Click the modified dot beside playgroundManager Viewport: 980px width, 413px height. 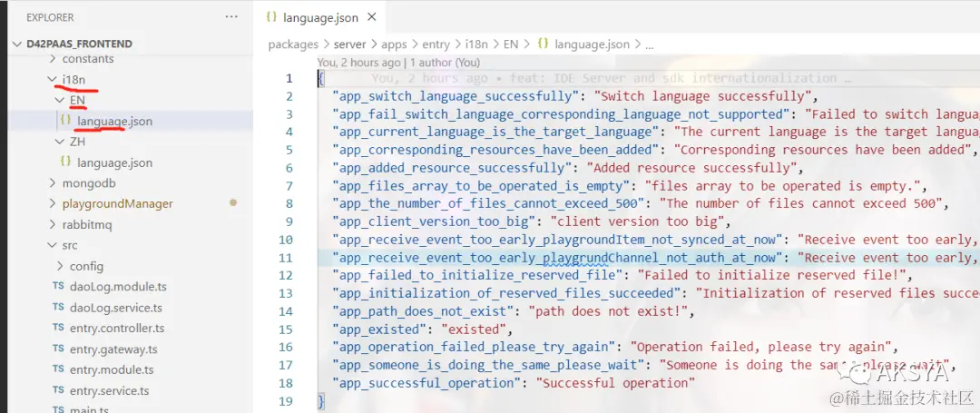click(233, 202)
